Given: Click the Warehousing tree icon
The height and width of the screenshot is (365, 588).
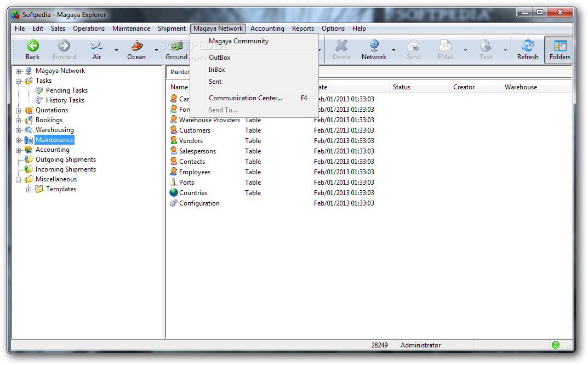Looking at the screenshot, I should click(28, 130).
